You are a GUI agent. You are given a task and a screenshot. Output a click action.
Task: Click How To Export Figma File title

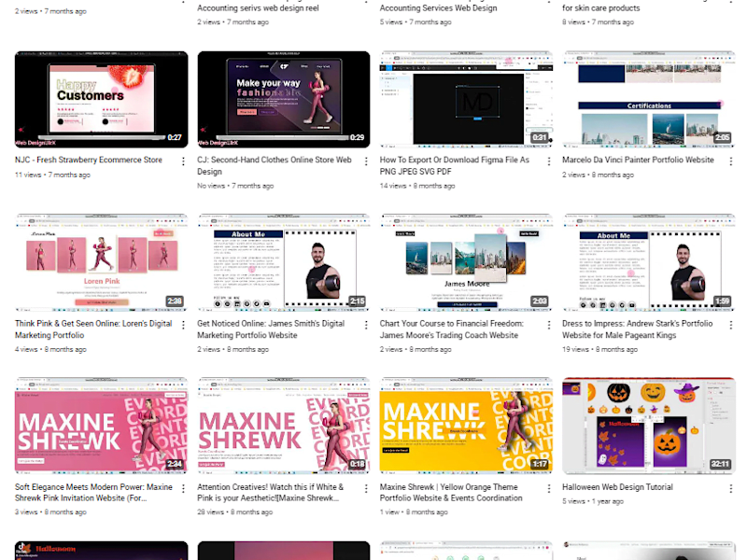pos(455,166)
